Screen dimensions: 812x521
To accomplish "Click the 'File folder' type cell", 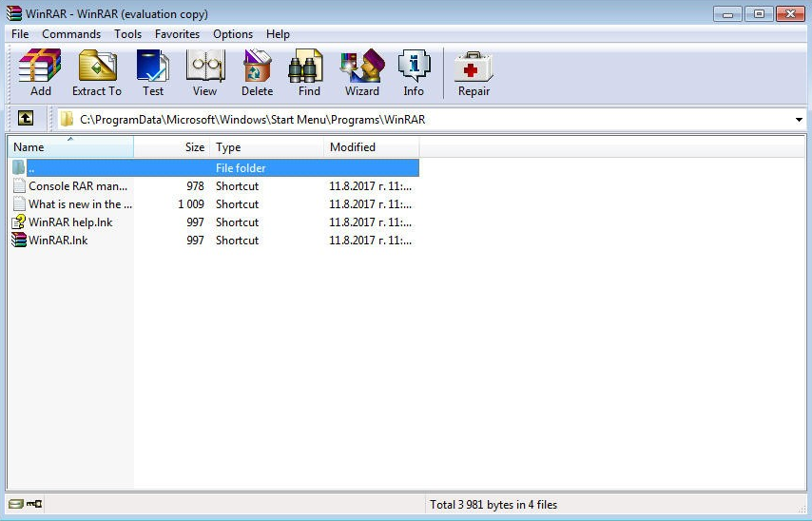I will (241, 167).
